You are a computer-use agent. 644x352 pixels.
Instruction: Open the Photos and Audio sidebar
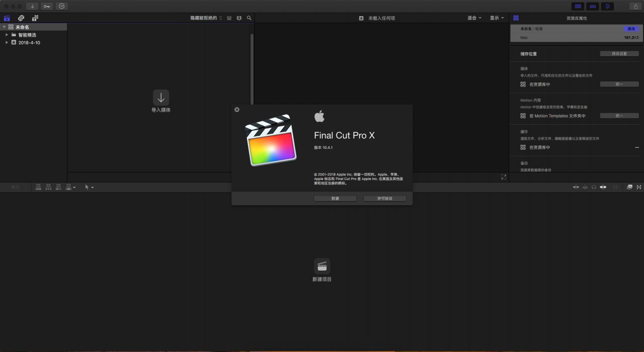point(21,18)
